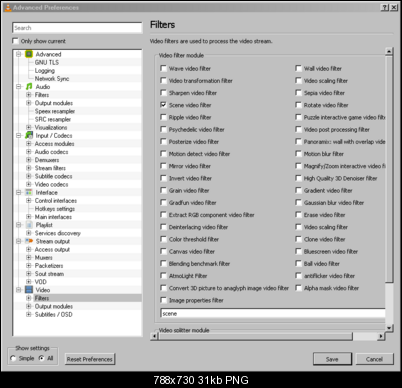This screenshot has height=388, width=402.
Task: Click Reset Preferences button
Action: pyautogui.click(x=89, y=359)
